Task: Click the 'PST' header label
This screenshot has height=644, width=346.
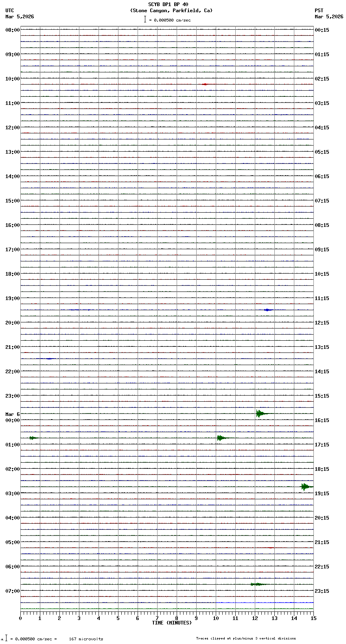Action: click(319, 11)
